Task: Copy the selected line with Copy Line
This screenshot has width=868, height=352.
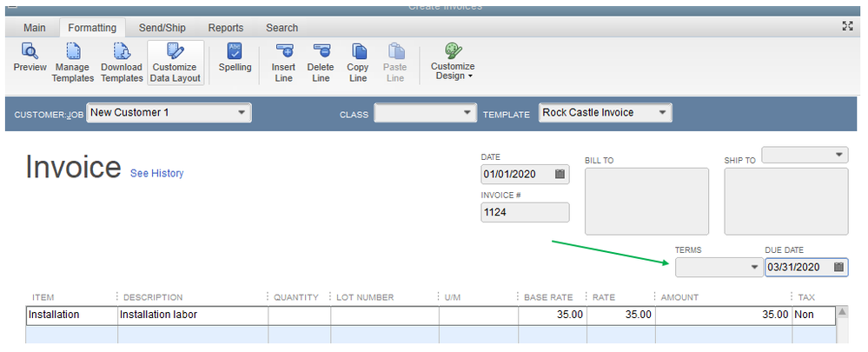Action: tap(358, 63)
